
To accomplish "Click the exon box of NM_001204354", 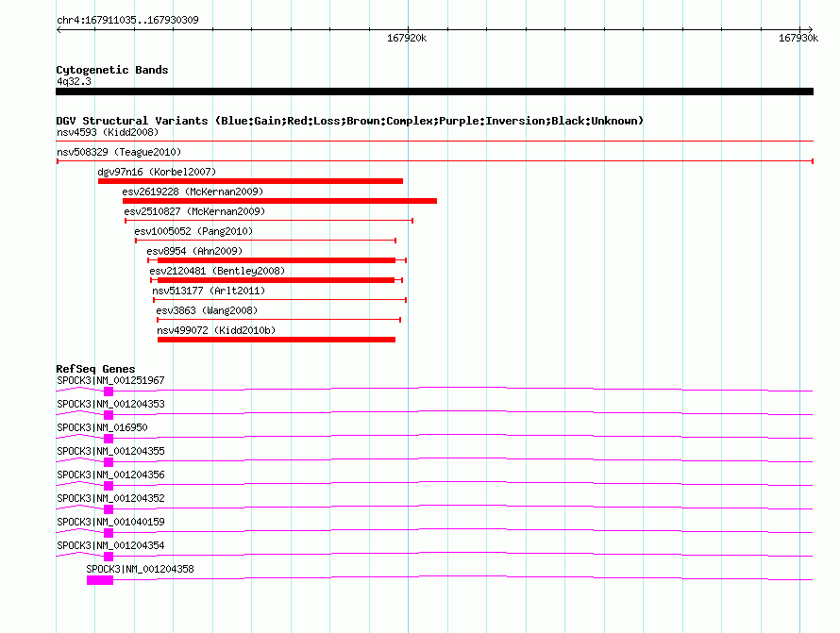I will pos(109,557).
